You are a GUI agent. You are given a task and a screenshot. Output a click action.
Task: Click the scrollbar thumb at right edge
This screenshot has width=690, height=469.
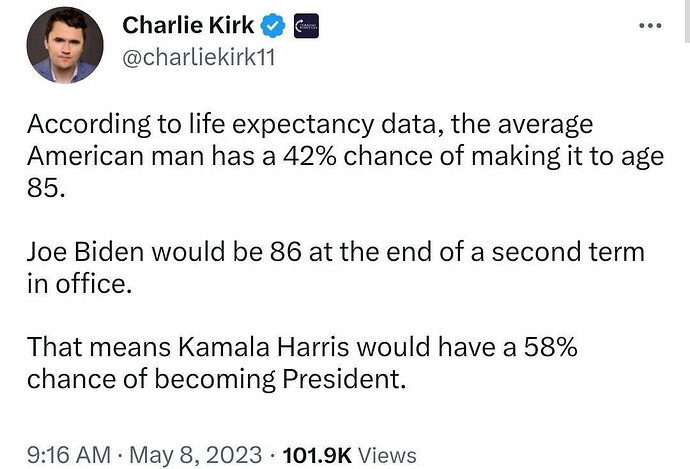pos(687,21)
